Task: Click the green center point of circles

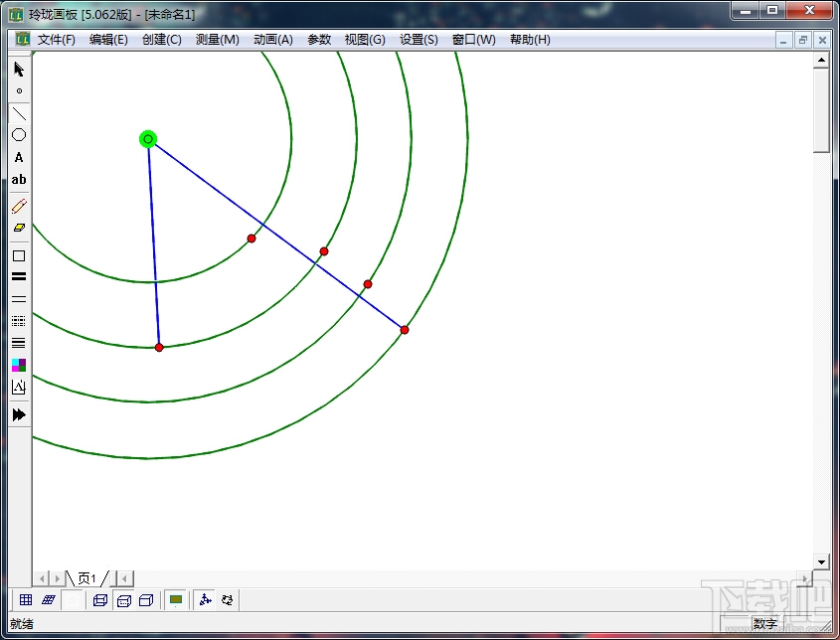Action: click(x=148, y=139)
